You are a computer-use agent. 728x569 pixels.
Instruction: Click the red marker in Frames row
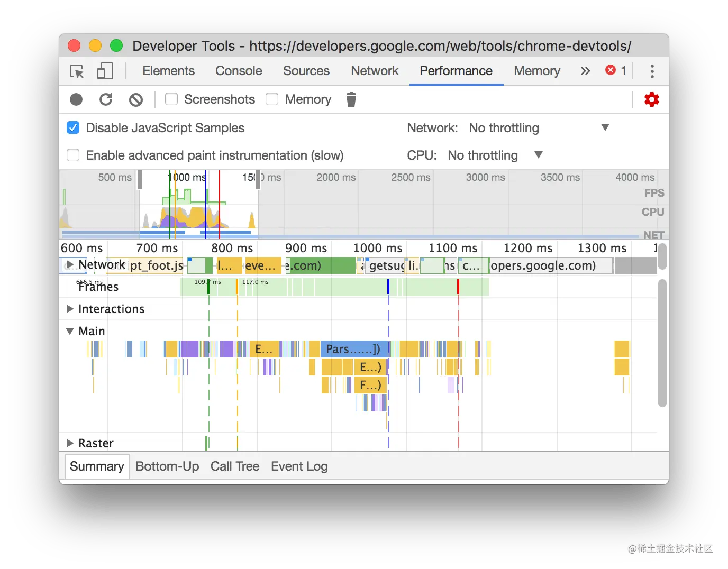[458, 287]
